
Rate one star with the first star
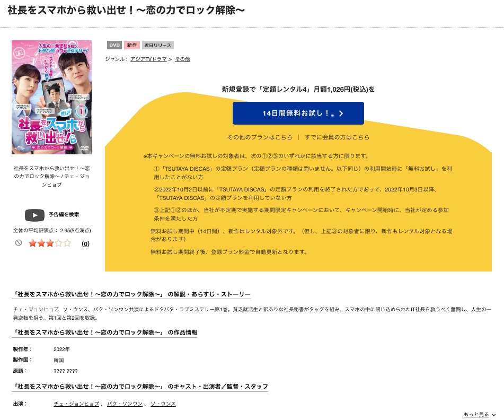coord(32,243)
